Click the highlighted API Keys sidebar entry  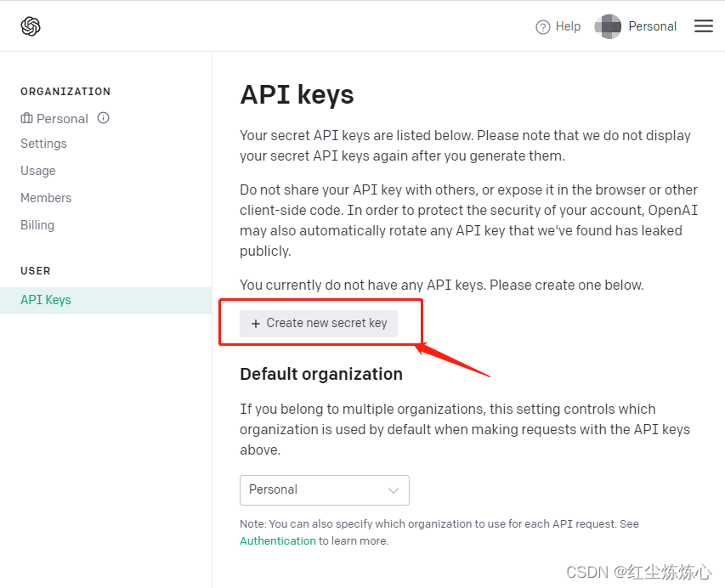point(46,300)
